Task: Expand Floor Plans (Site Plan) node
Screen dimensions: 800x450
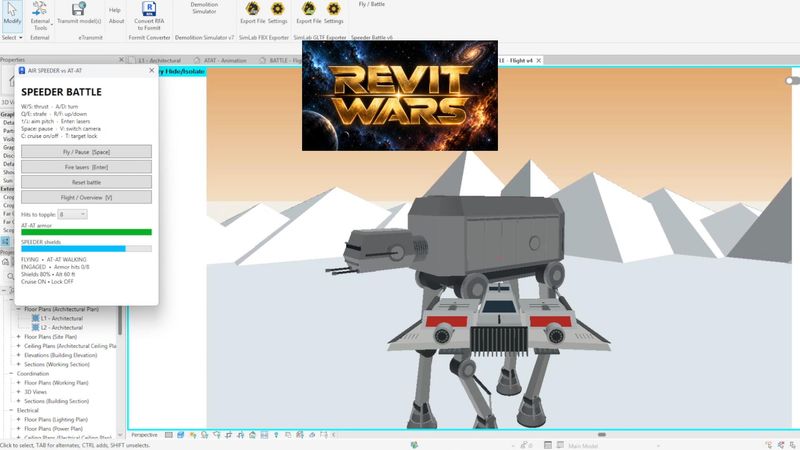Action: pos(18,337)
